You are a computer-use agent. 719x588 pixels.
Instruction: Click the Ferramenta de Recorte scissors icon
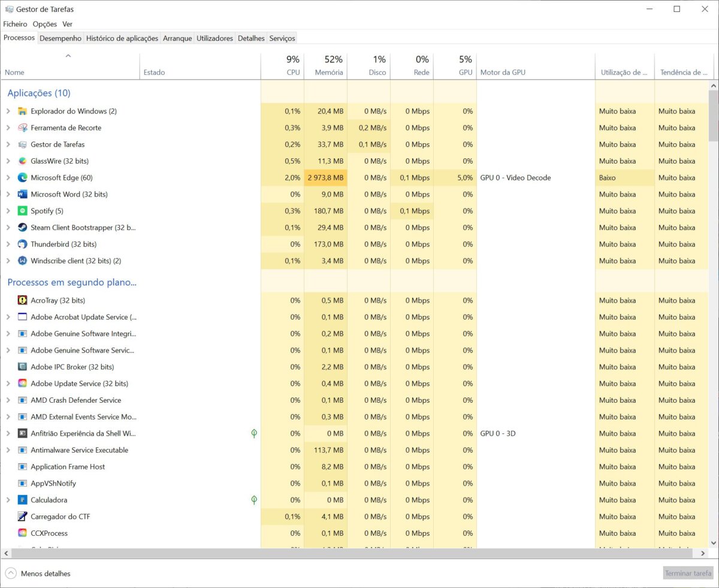click(x=22, y=128)
